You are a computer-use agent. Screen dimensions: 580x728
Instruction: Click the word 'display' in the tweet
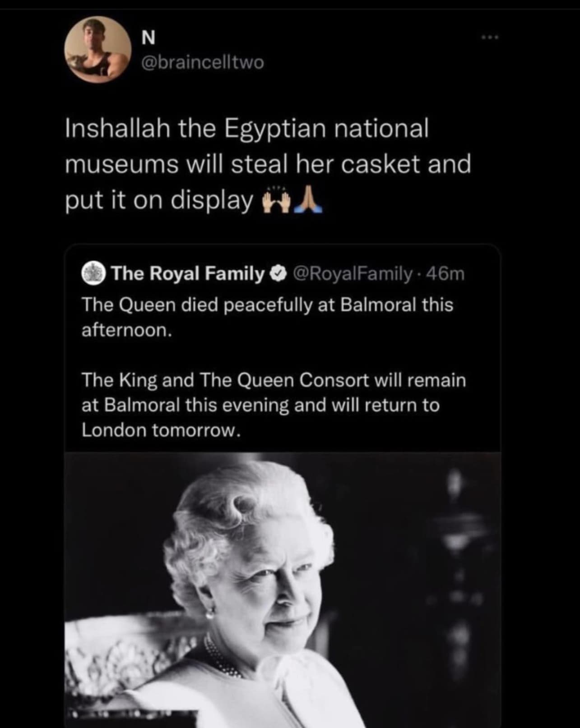pyautogui.click(x=212, y=200)
